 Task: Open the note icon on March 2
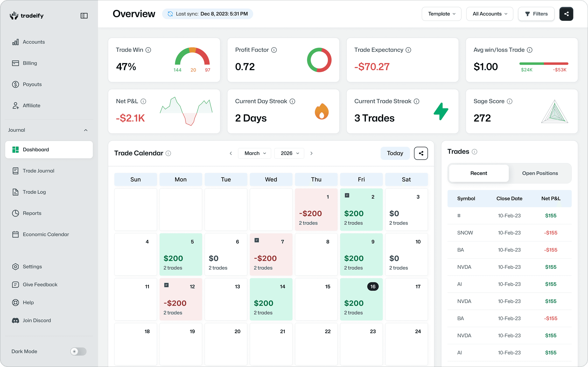(347, 195)
